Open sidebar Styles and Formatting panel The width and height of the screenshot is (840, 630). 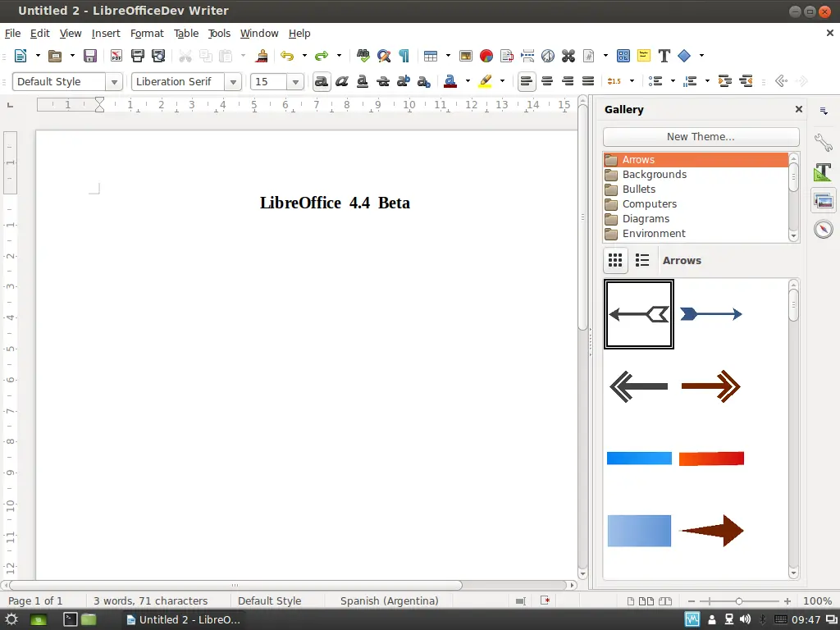[824, 172]
